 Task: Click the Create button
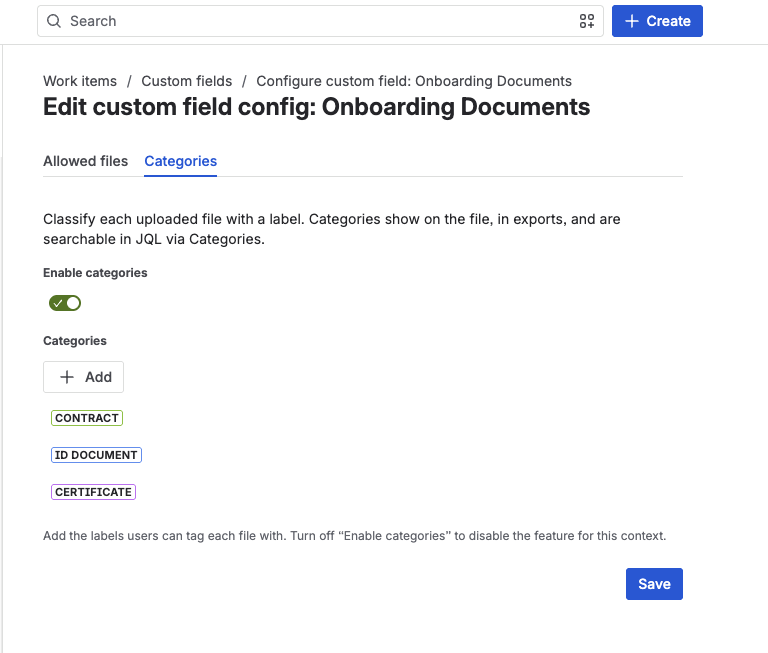[657, 21]
